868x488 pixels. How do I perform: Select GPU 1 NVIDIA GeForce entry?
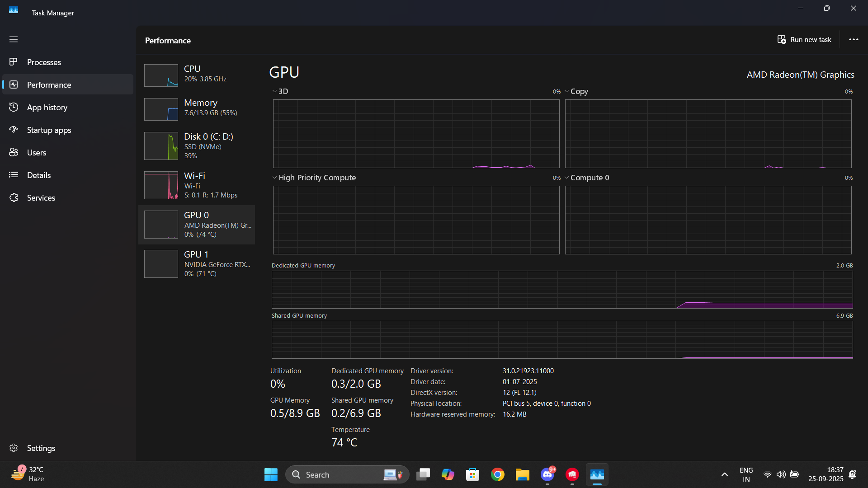(x=197, y=264)
